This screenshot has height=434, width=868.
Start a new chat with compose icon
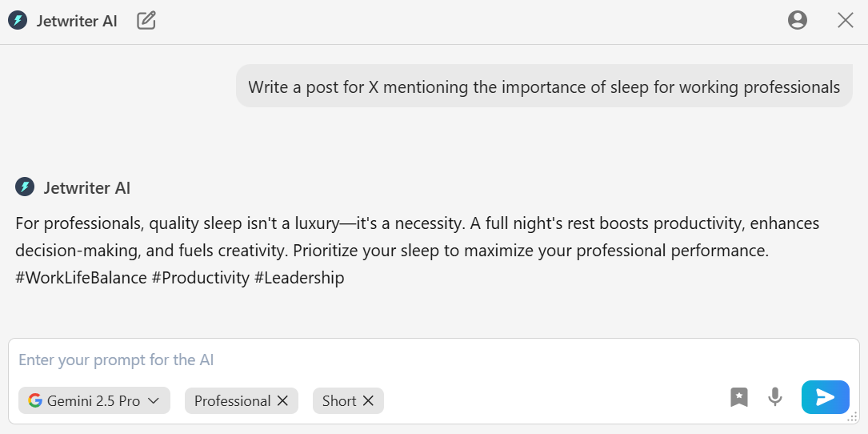(x=146, y=21)
